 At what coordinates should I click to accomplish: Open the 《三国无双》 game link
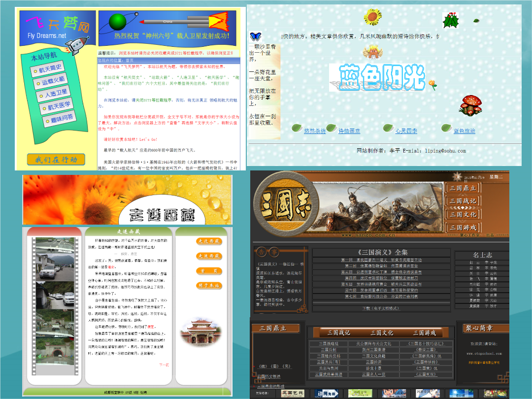click(426, 374)
